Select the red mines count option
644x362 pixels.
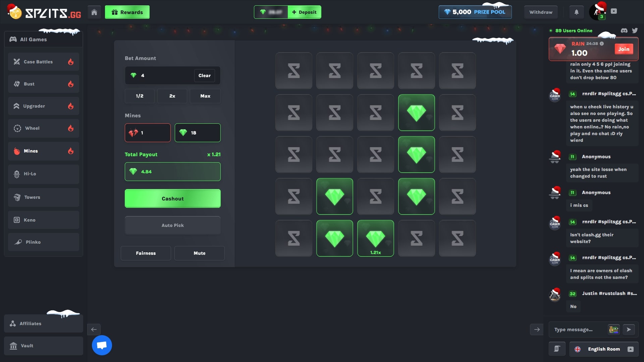pyautogui.click(x=148, y=133)
